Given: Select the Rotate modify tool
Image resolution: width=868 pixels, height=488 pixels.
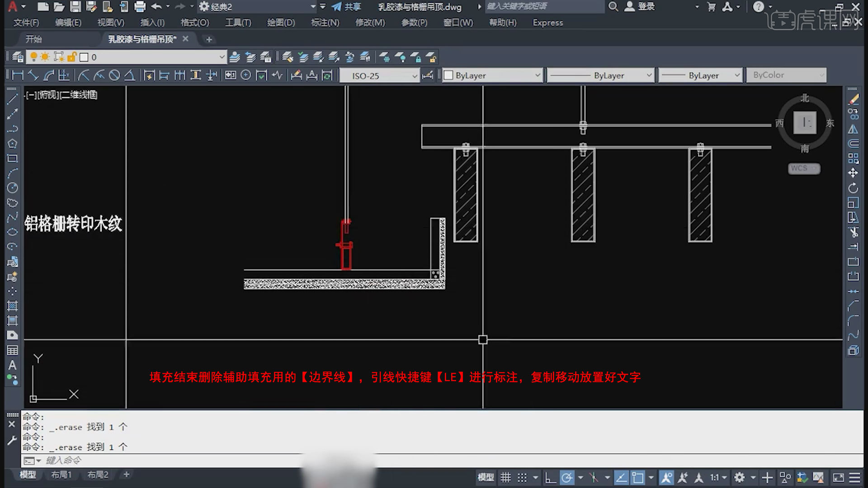Looking at the screenshot, I should click(x=853, y=188).
